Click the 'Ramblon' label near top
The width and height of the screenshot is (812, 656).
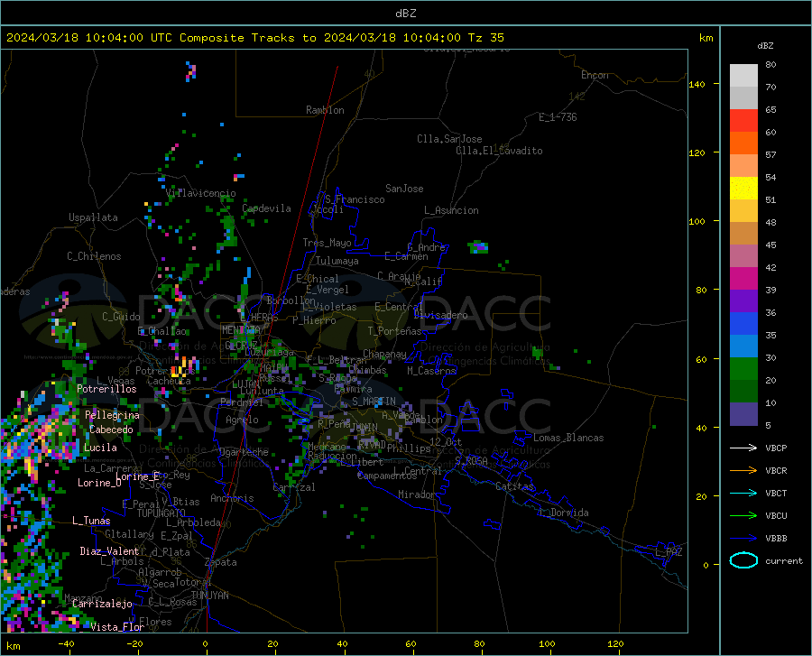pos(325,110)
